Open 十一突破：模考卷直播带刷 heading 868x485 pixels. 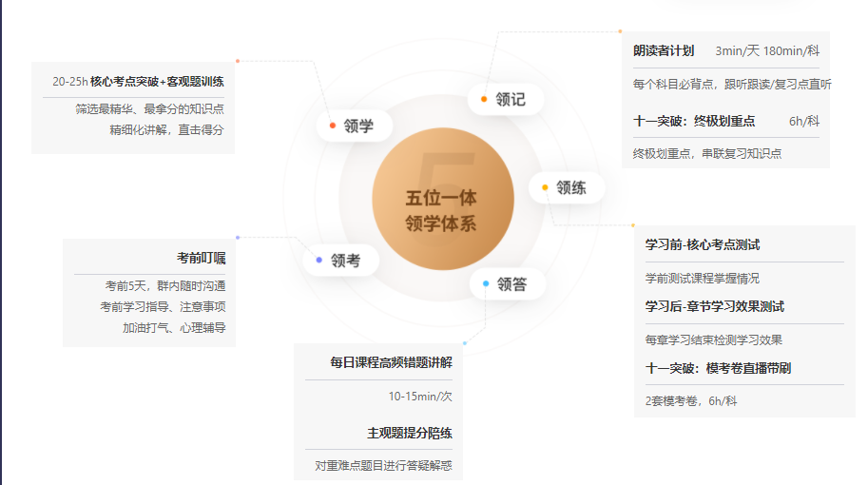coord(718,368)
